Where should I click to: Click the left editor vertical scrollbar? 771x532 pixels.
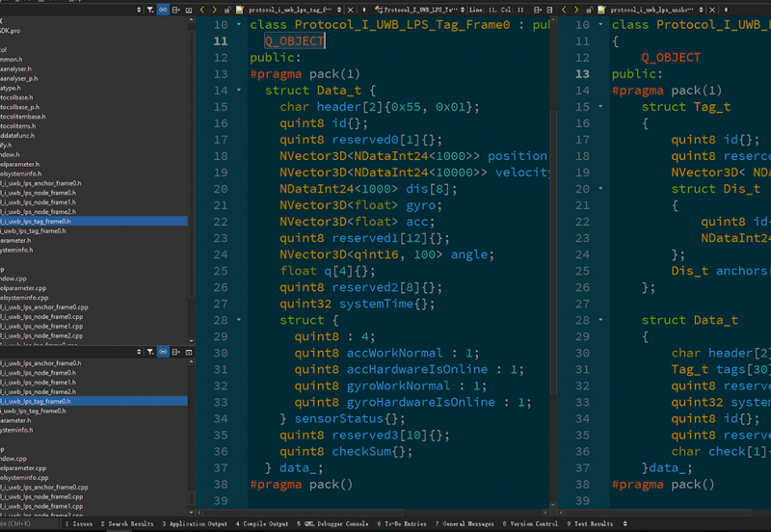553,253
